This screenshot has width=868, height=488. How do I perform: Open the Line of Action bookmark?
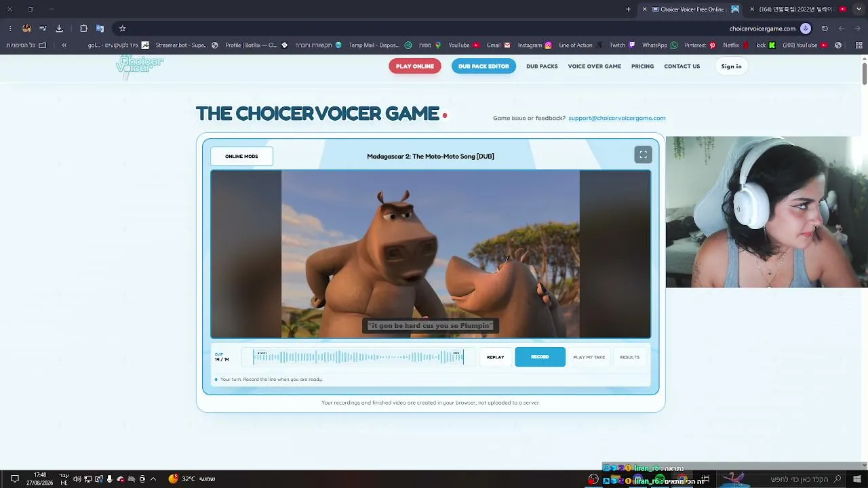(580, 45)
